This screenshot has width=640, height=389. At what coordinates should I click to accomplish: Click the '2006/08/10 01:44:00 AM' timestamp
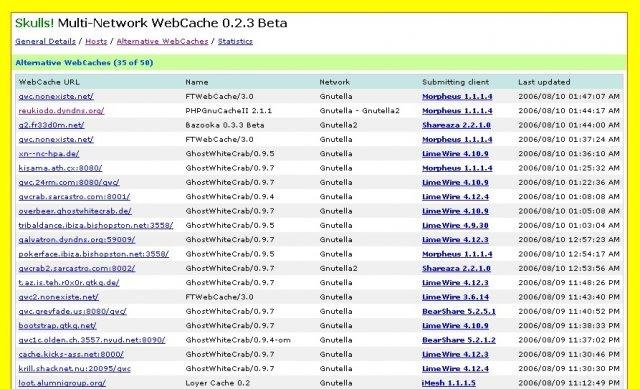569,125
